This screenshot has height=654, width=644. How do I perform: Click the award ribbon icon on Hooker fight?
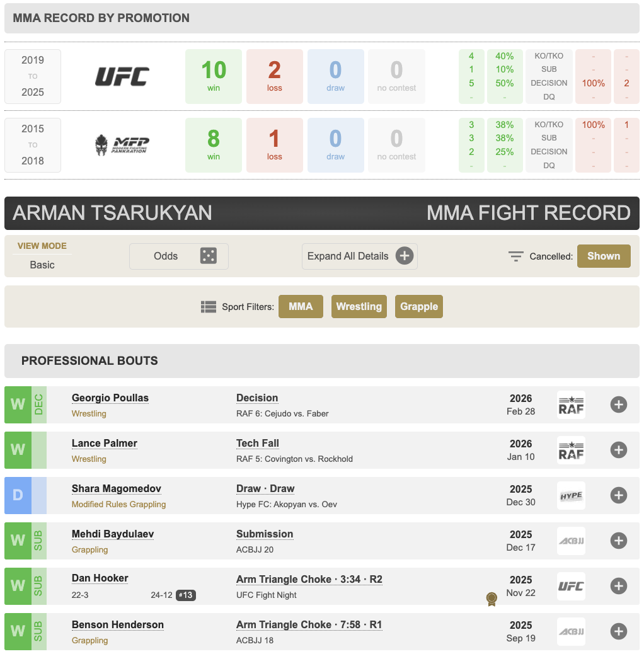pyautogui.click(x=492, y=599)
